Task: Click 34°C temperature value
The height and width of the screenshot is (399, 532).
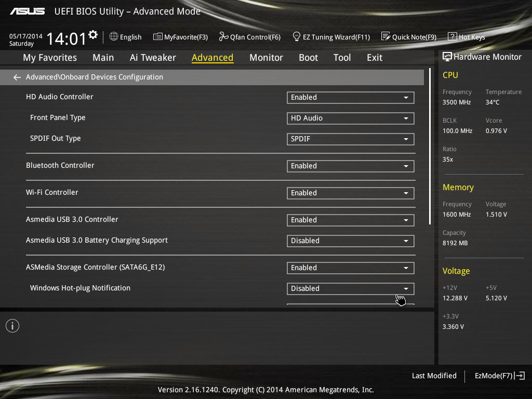Action: (x=493, y=102)
